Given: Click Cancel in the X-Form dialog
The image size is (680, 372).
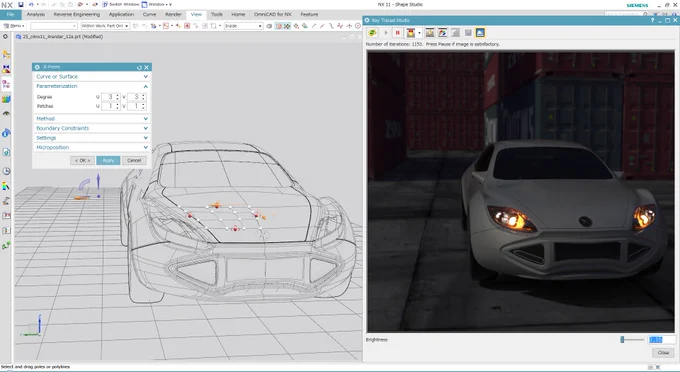Looking at the screenshot, I should click(134, 160).
